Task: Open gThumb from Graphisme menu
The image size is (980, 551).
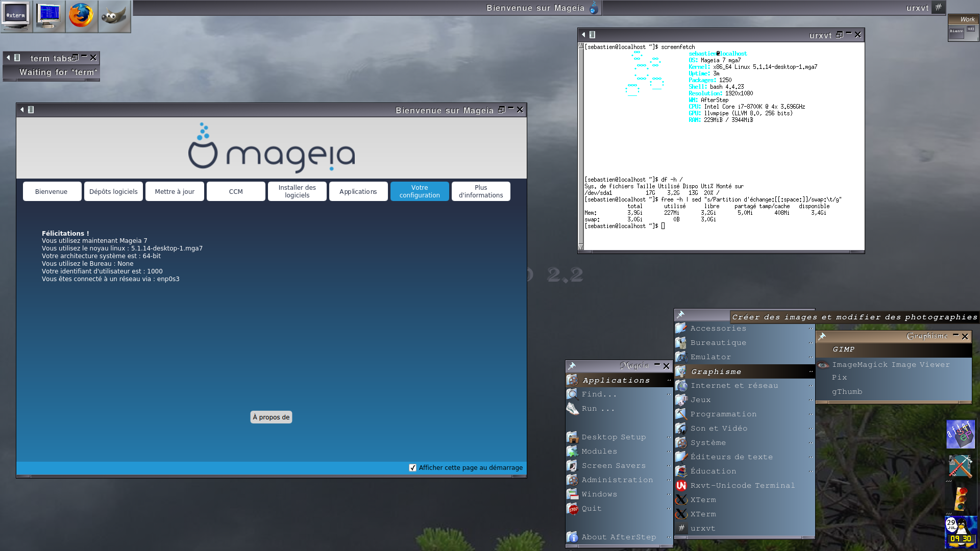Action: [x=893, y=392]
